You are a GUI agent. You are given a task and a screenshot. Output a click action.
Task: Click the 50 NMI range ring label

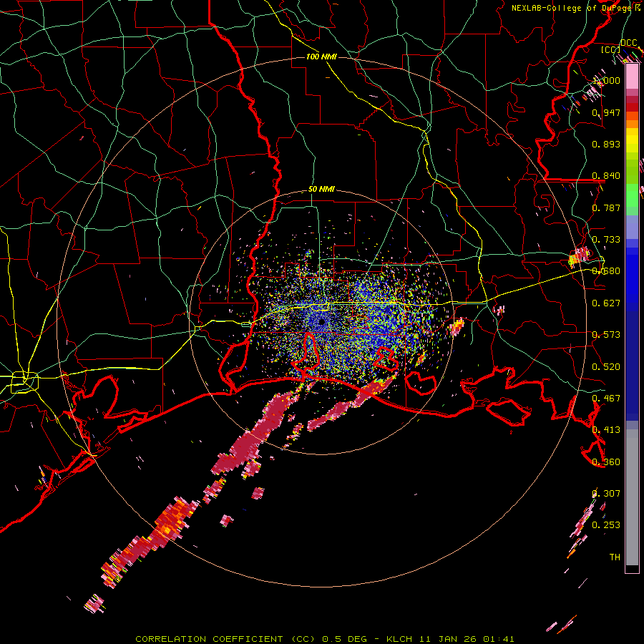pyautogui.click(x=321, y=190)
